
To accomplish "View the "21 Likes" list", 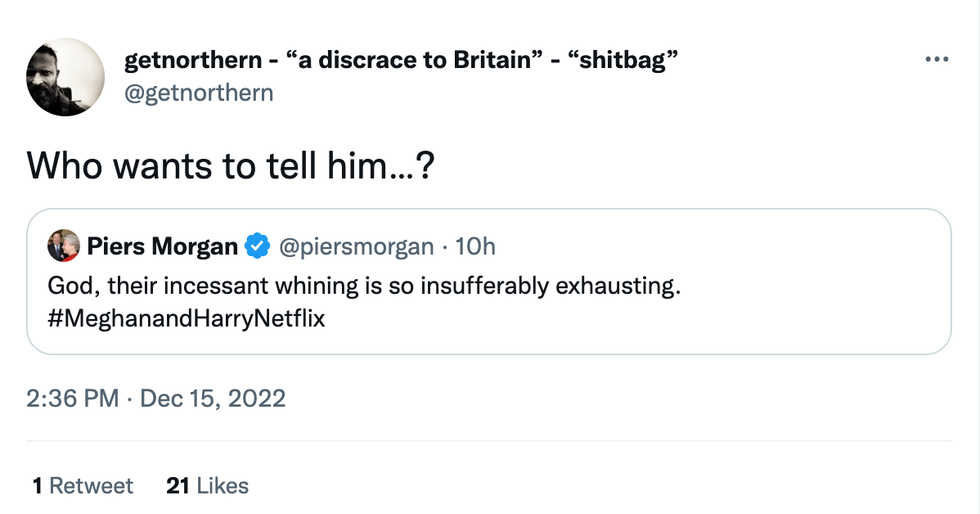I will [207, 486].
